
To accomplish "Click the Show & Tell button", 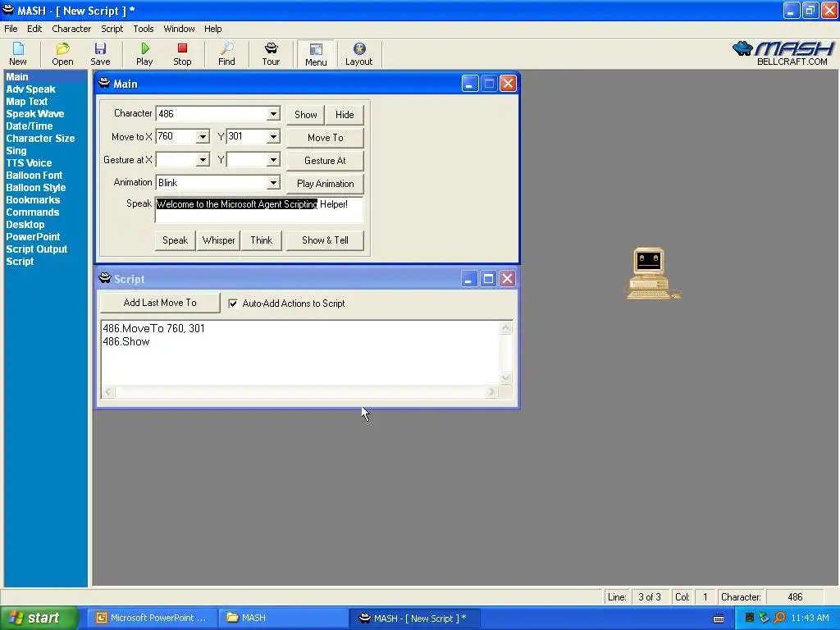I will click(325, 240).
